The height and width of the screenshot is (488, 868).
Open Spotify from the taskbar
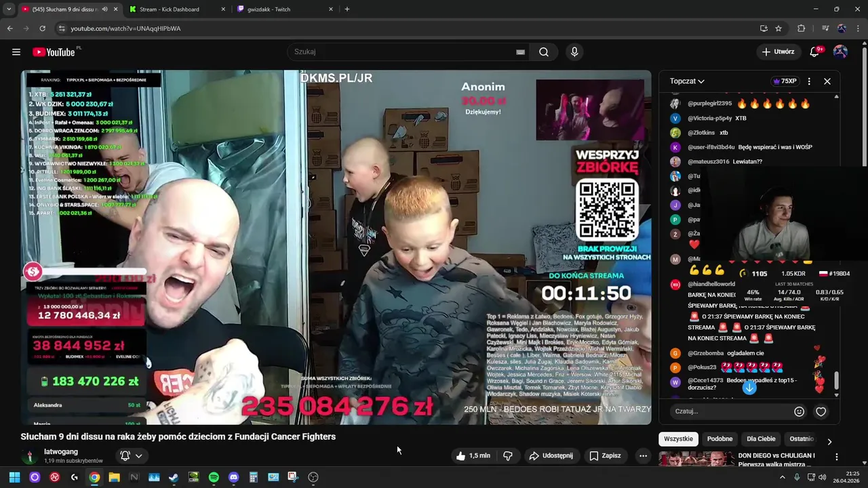pyautogui.click(x=214, y=477)
